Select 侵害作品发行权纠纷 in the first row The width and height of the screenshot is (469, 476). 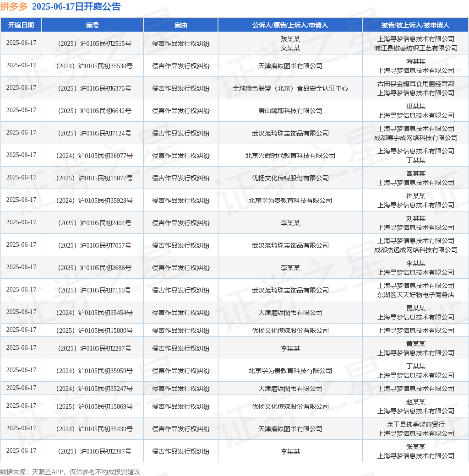pos(180,43)
